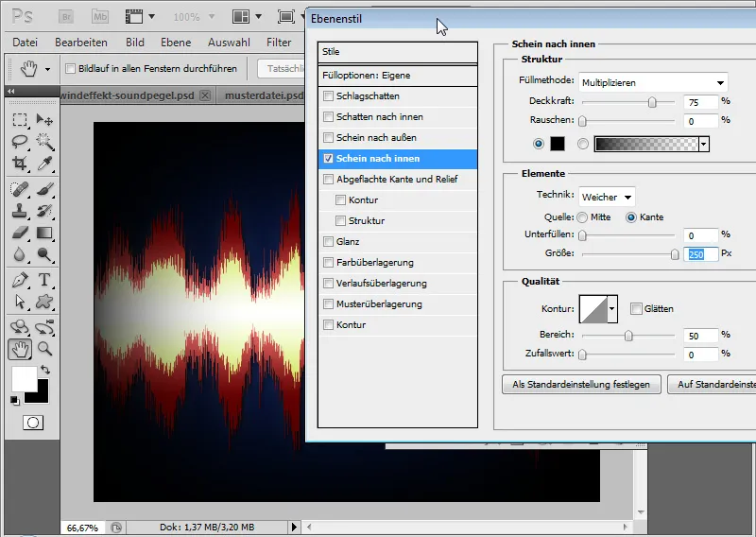756x537 pixels.
Task: Launch Bridge from the application bar
Action: [66, 17]
